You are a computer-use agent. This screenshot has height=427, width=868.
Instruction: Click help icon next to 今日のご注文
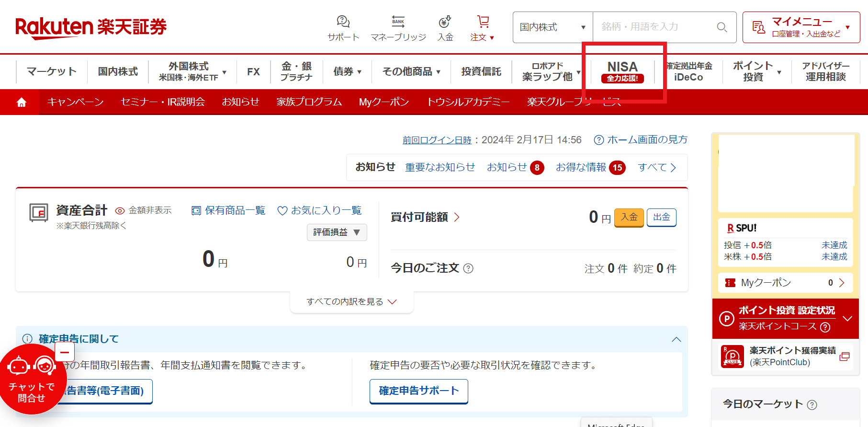[469, 268]
